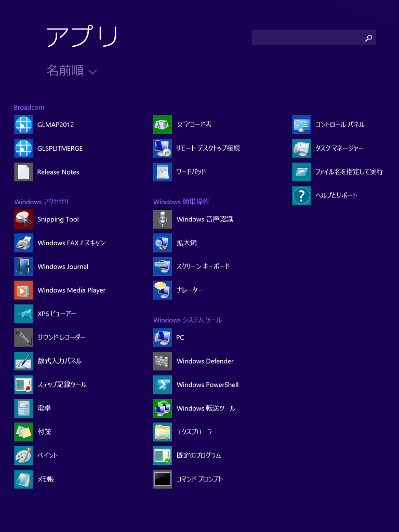Select the Windows システム ツール group heading
Screen dimensions: 399x532
[187, 320]
